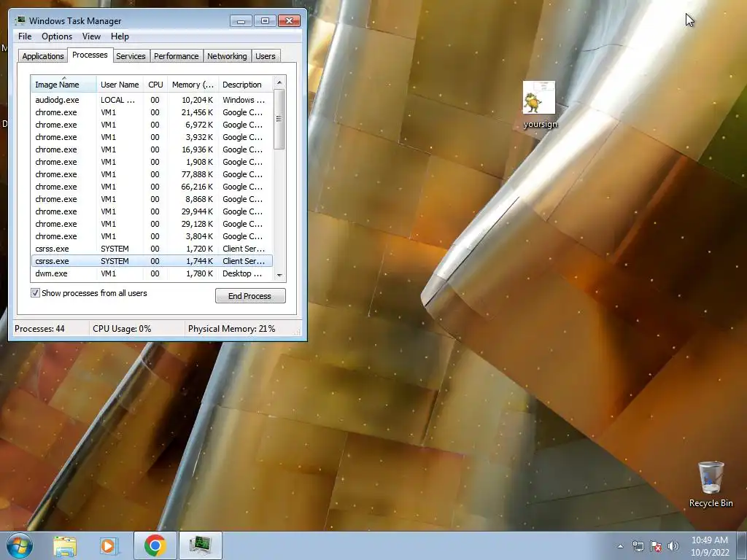Screen dimensions: 747x560
Task: Switch to Google Chrome on the taskbar
Action: pos(155,545)
